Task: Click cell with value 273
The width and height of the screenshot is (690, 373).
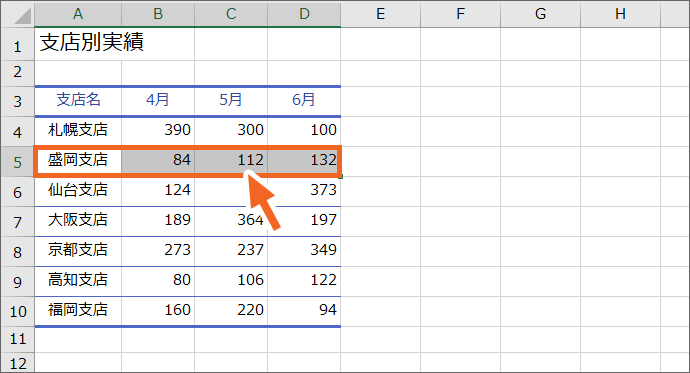Action: 158,251
